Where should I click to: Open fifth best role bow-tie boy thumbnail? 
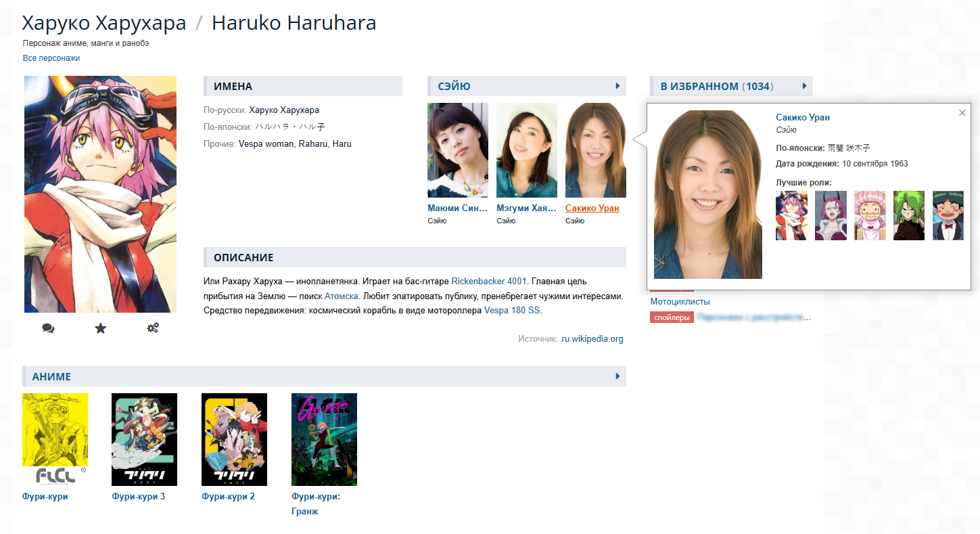click(x=948, y=215)
